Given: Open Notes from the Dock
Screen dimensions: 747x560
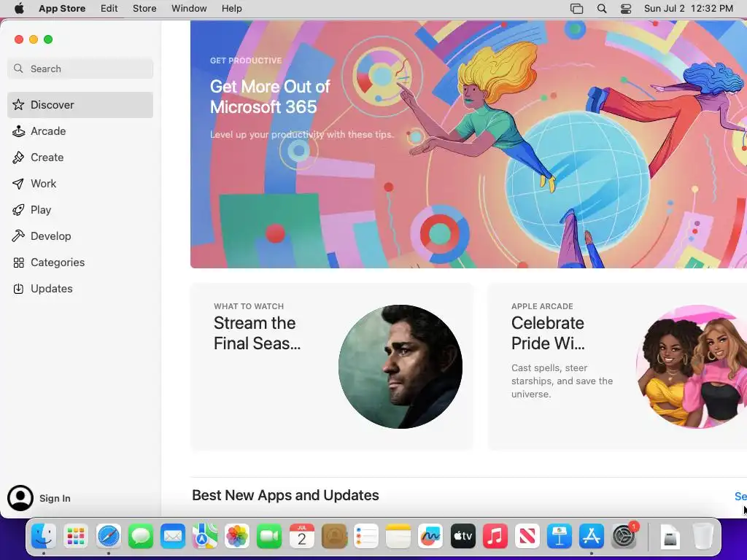Looking at the screenshot, I should click(398, 537).
